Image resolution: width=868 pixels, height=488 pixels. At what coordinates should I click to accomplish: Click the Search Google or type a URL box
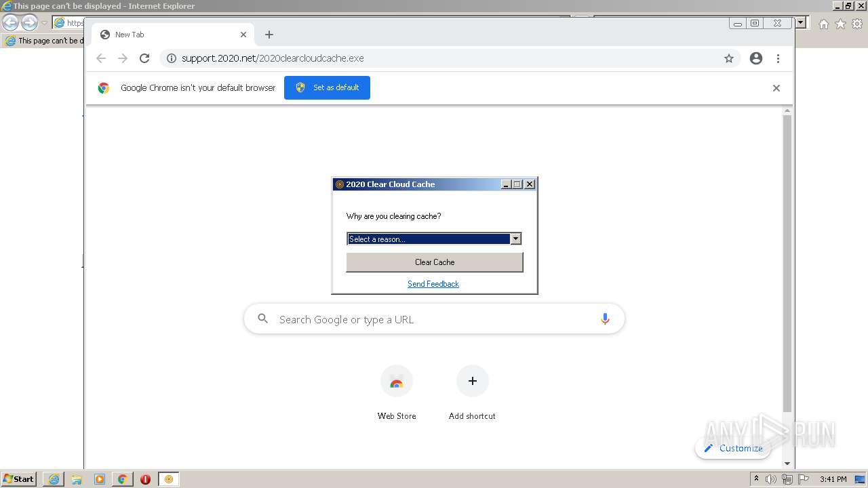point(434,319)
